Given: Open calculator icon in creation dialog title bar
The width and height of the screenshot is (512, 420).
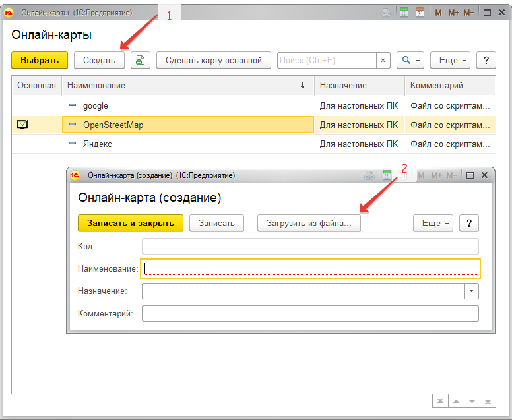Looking at the screenshot, I should click(x=387, y=175).
